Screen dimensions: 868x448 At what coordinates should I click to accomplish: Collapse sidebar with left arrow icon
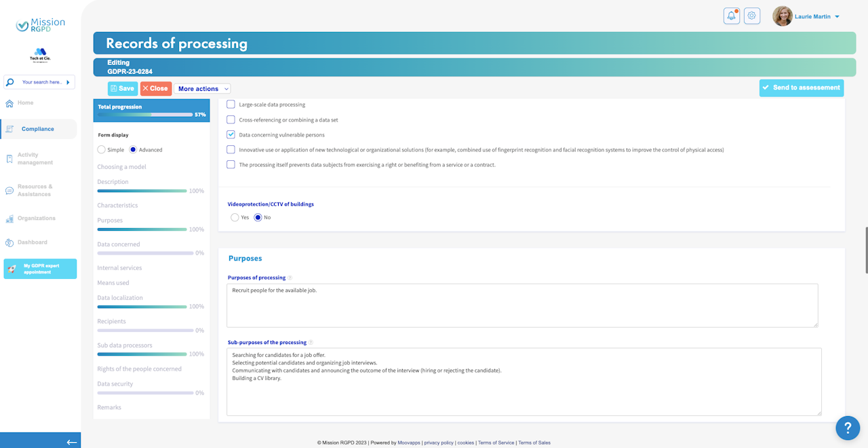72,442
